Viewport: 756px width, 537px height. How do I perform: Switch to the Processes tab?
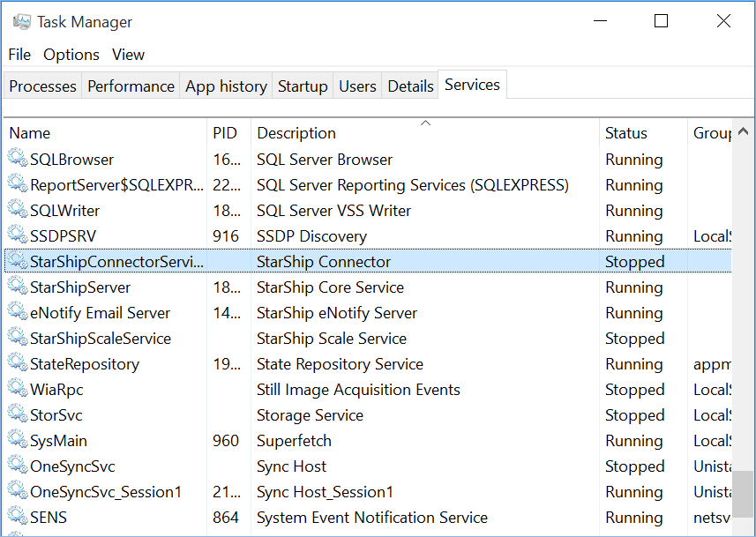pos(43,86)
